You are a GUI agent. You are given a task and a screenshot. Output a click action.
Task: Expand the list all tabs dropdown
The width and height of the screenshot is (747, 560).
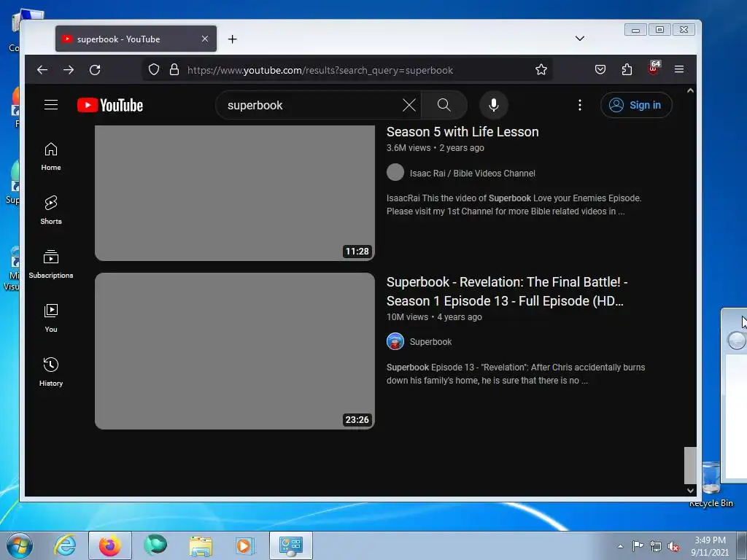[x=580, y=39]
